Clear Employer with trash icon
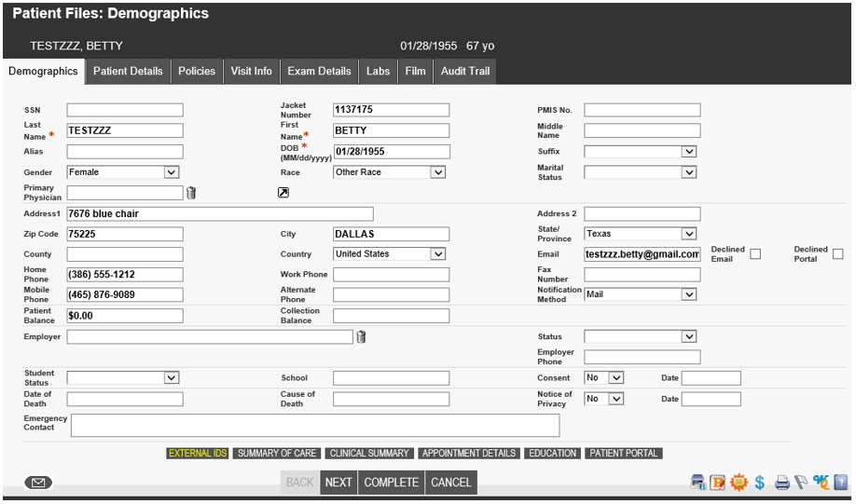 tap(361, 337)
